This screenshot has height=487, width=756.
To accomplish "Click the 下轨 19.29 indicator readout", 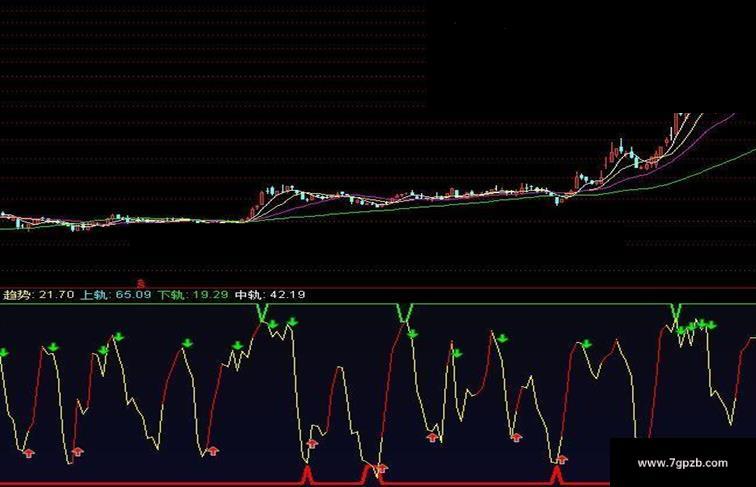I will click(x=193, y=295).
